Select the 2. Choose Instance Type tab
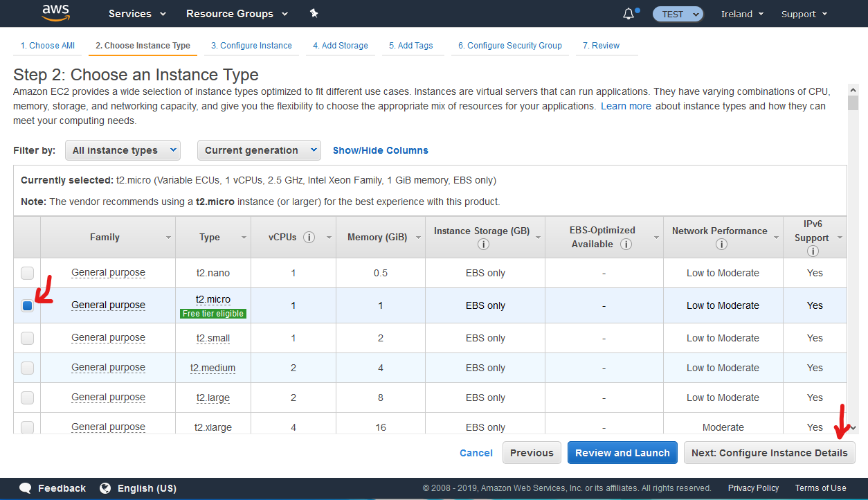 143,46
